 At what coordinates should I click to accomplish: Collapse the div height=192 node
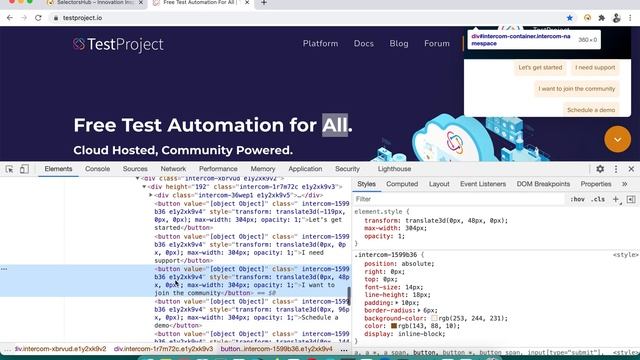pyautogui.click(x=144, y=187)
